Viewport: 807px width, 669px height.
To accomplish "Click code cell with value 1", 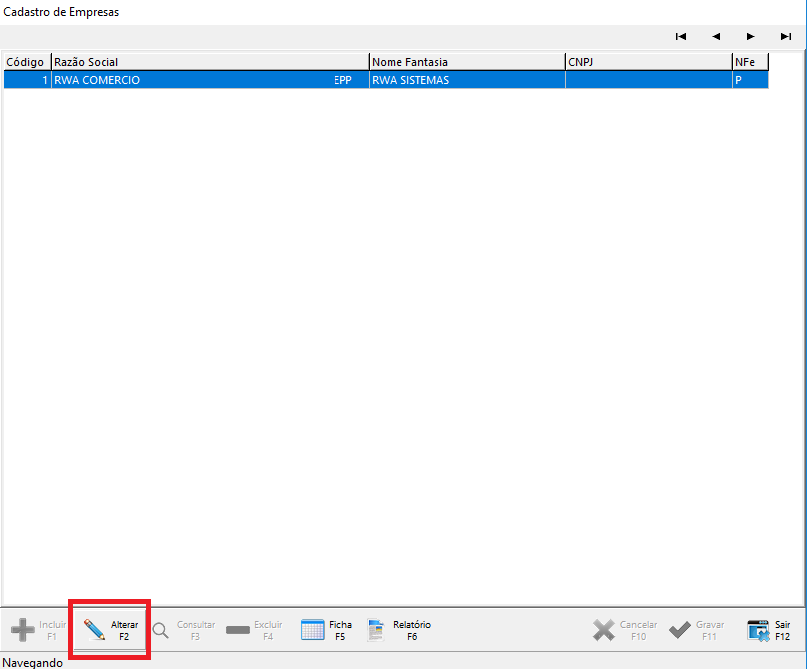I will (27, 80).
